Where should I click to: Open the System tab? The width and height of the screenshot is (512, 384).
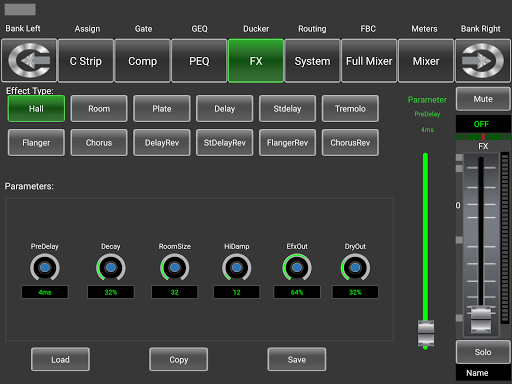tap(312, 61)
